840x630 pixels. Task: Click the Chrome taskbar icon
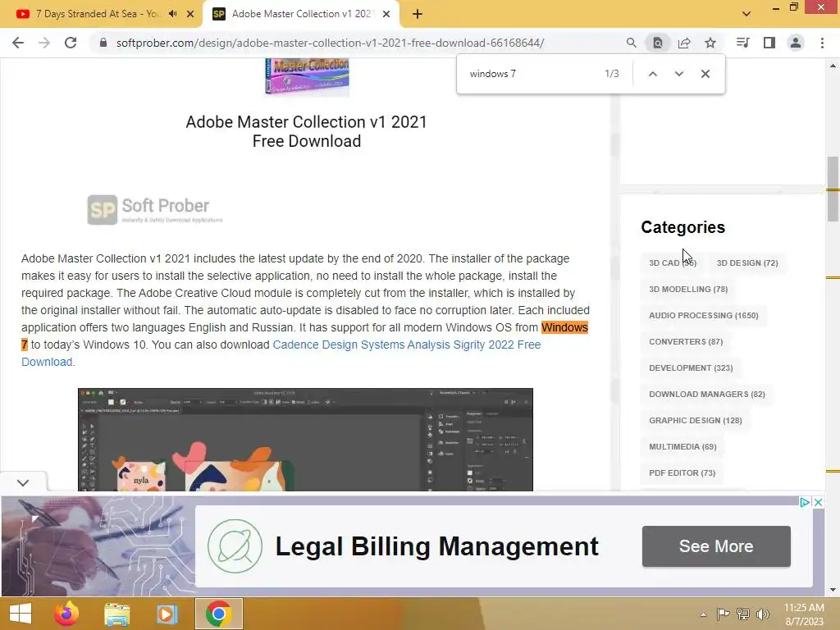pyautogui.click(x=218, y=614)
